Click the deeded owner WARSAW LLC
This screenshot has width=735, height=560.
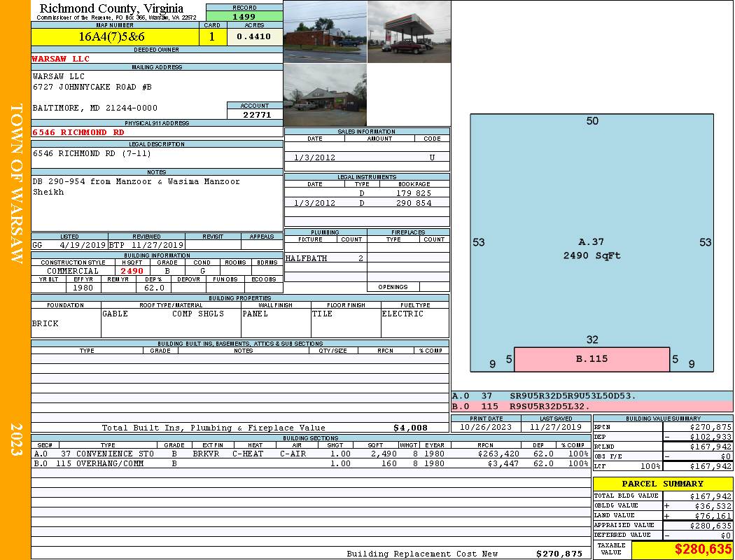[x=59, y=59]
